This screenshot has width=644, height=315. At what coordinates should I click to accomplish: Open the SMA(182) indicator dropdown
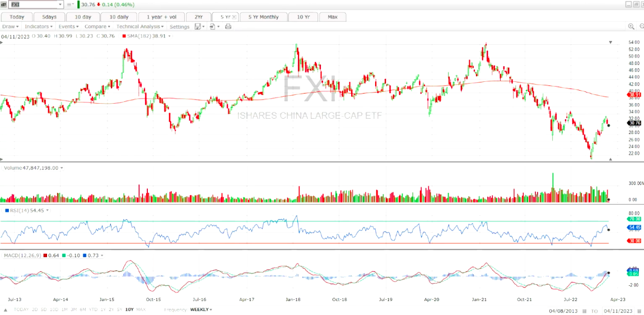[x=169, y=36]
